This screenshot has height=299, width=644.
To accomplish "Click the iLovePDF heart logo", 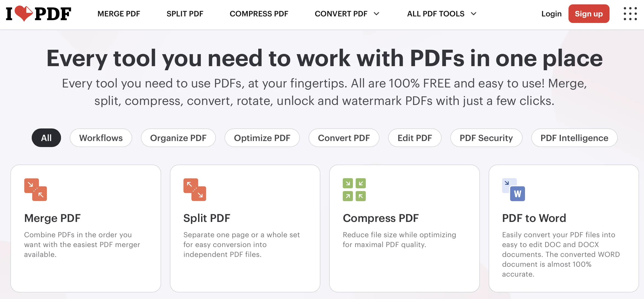I will point(39,14).
